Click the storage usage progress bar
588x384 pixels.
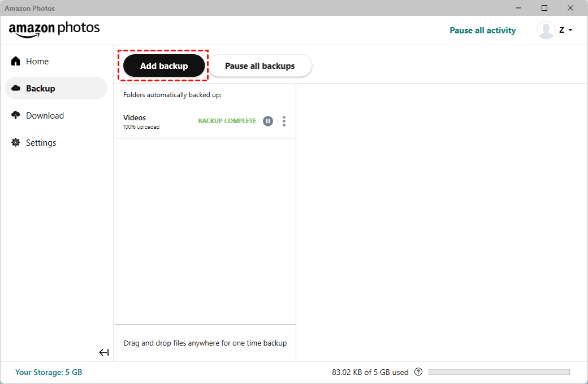tap(499, 372)
